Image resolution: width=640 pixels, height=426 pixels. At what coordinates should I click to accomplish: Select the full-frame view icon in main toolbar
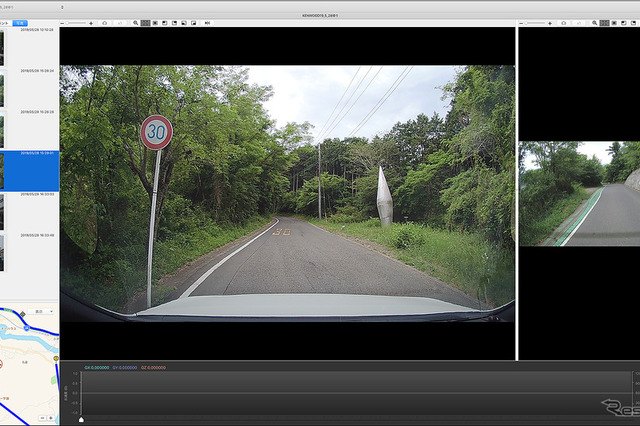click(155, 23)
